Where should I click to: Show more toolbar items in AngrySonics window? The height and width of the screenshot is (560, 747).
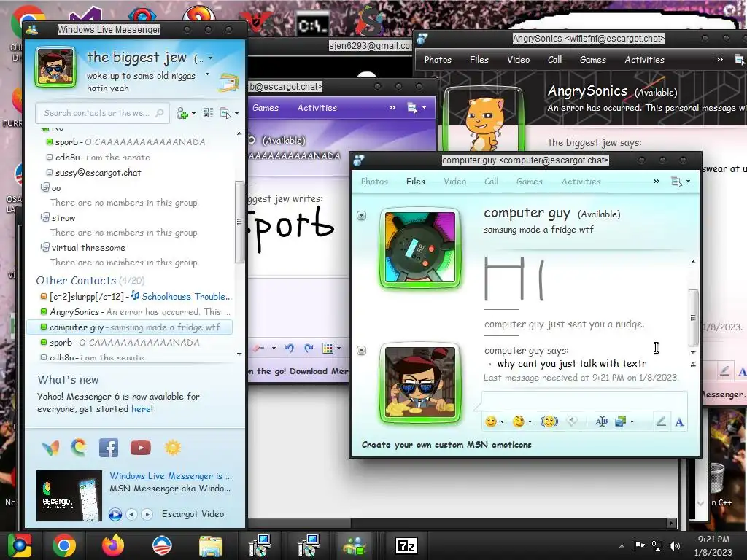(x=719, y=60)
